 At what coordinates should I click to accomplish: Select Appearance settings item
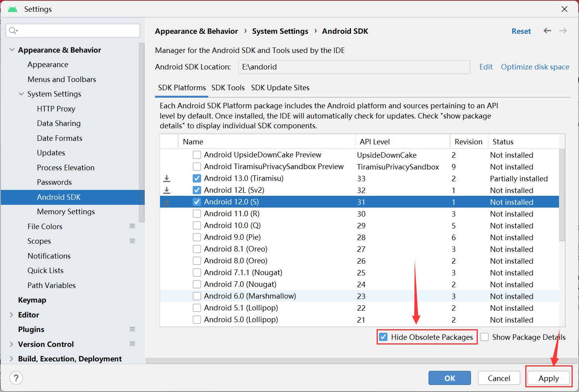(x=48, y=64)
